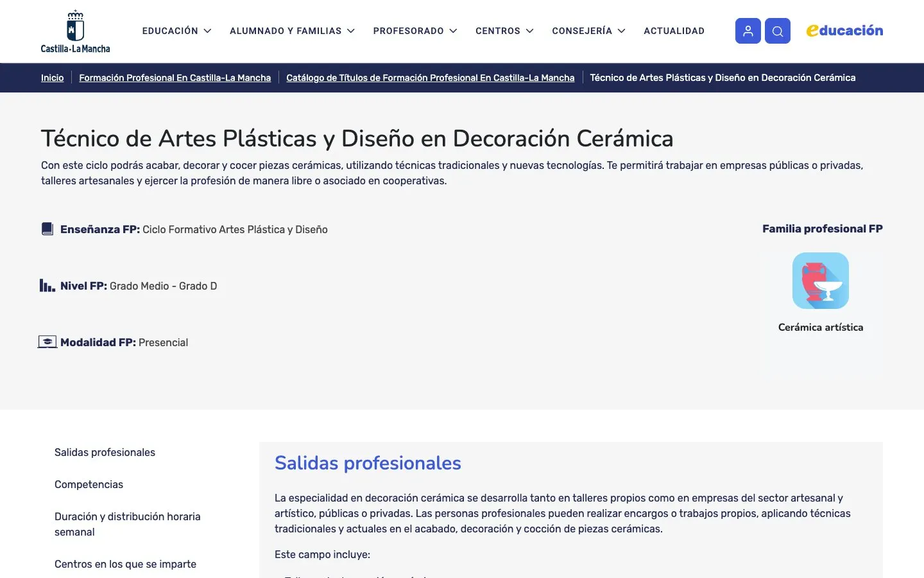Open Formación Profesional En Castilla-La Mancha breadcrumb

pyautogui.click(x=175, y=78)
